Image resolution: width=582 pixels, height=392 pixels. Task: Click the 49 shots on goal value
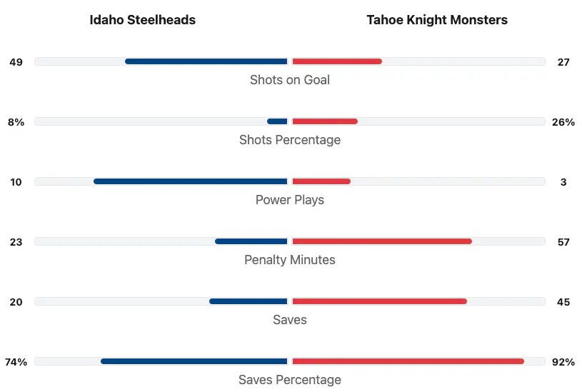(16, 62)
